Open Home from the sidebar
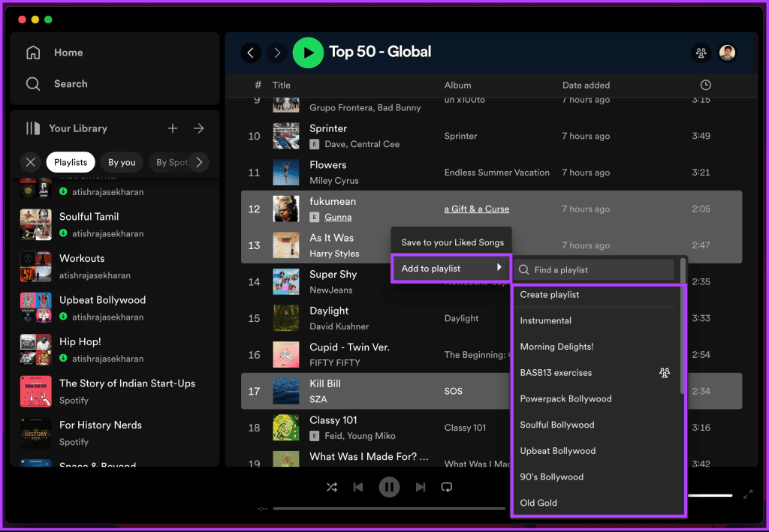This screenshot has height=532, width=769. (x=68, y=52)
